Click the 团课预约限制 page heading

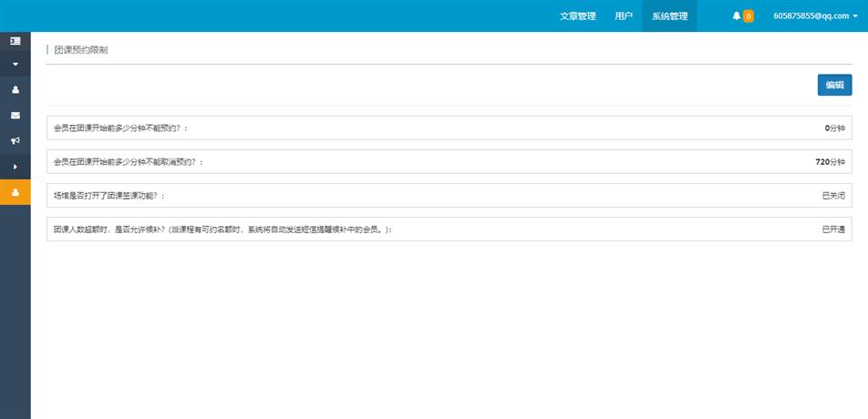pyautogui.click(x=81, y=50)
